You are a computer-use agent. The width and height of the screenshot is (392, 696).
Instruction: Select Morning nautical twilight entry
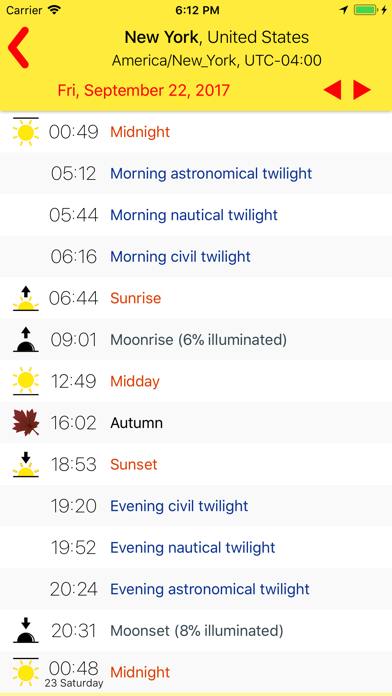tap(196, 215)
